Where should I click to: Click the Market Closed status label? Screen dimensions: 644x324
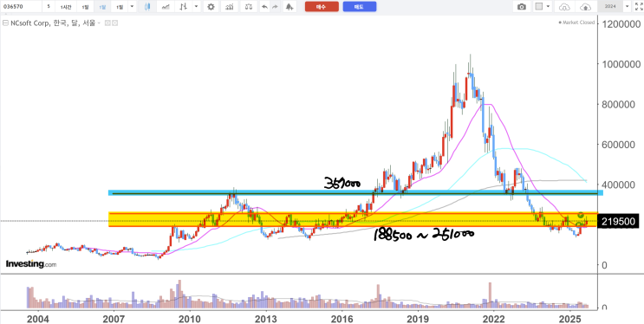[x=576, y=23]
